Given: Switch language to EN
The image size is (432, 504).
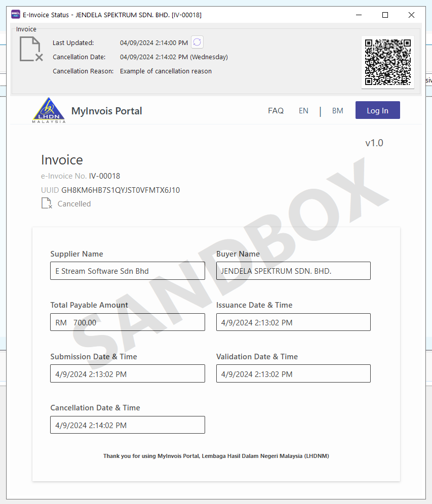Looking at the screenshot, I should coord(303,110).
